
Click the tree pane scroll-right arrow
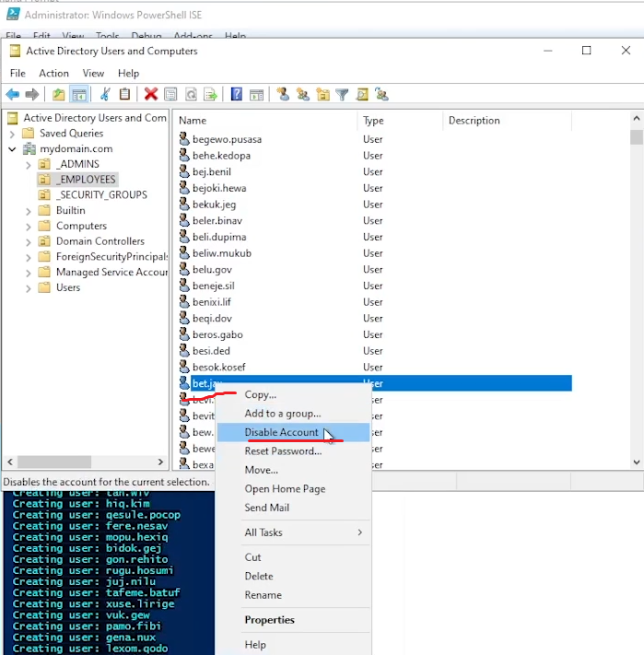(x=160, y=462)
